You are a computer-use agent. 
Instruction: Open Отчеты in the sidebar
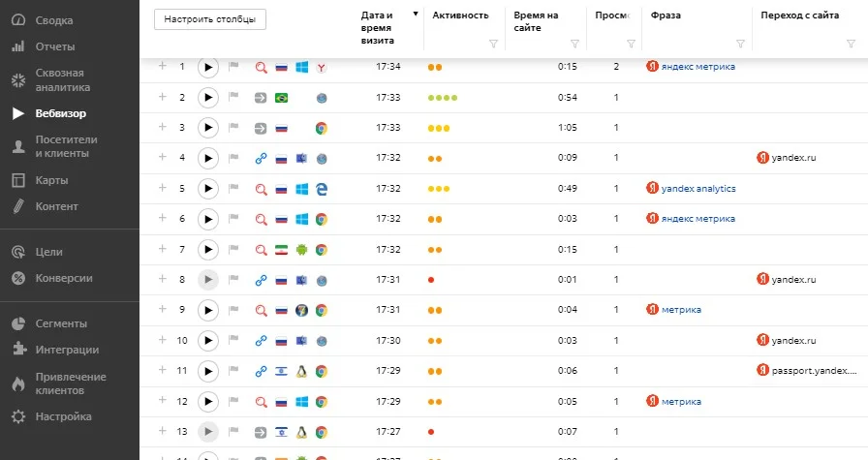pyautogui.click(x=55, y=46)
